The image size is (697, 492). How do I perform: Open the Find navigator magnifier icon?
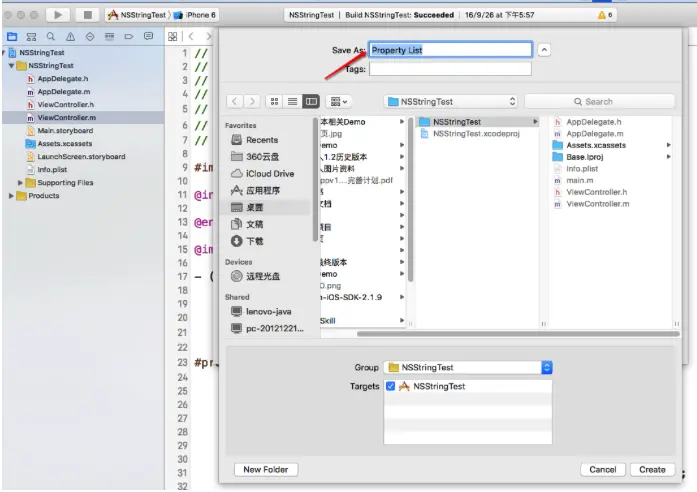click(51, 36)
